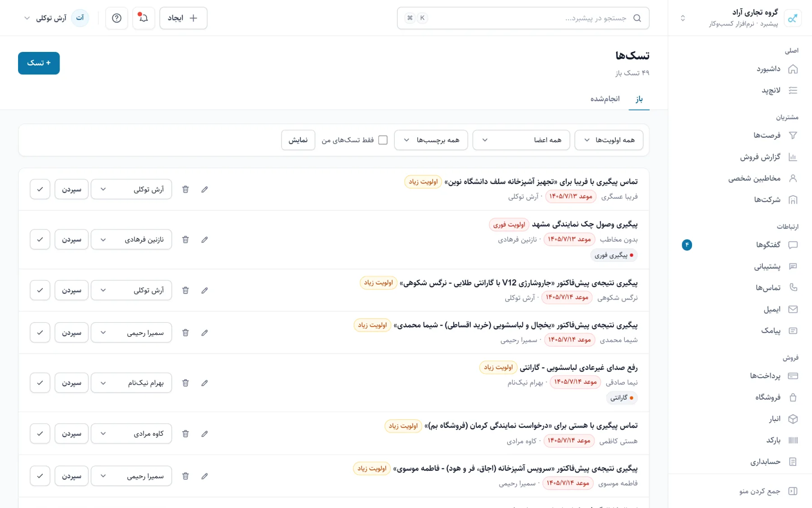Switch to the «انجام‌شده» tab
This screenshot has width=812, height=508.
click(x=605, y=99)
